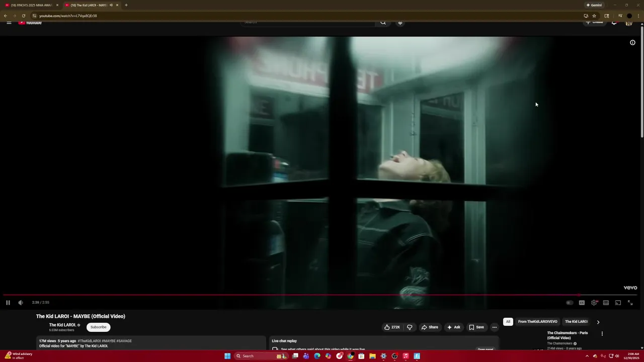644x362 pixels.
Task: Switch to The Kid LAROI - MAYBE tab
Action: coord(91,5)
